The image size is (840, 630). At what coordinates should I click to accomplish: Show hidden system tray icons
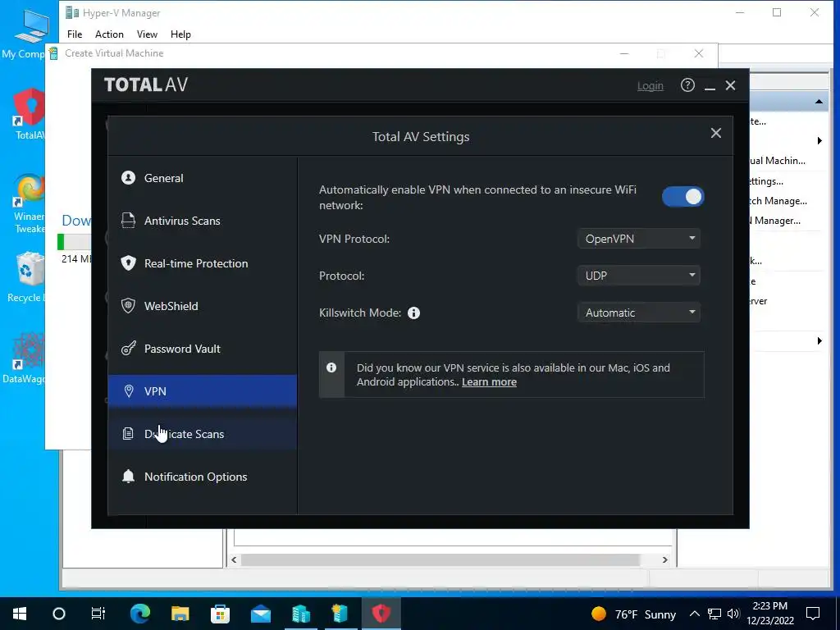pos(694,614)
